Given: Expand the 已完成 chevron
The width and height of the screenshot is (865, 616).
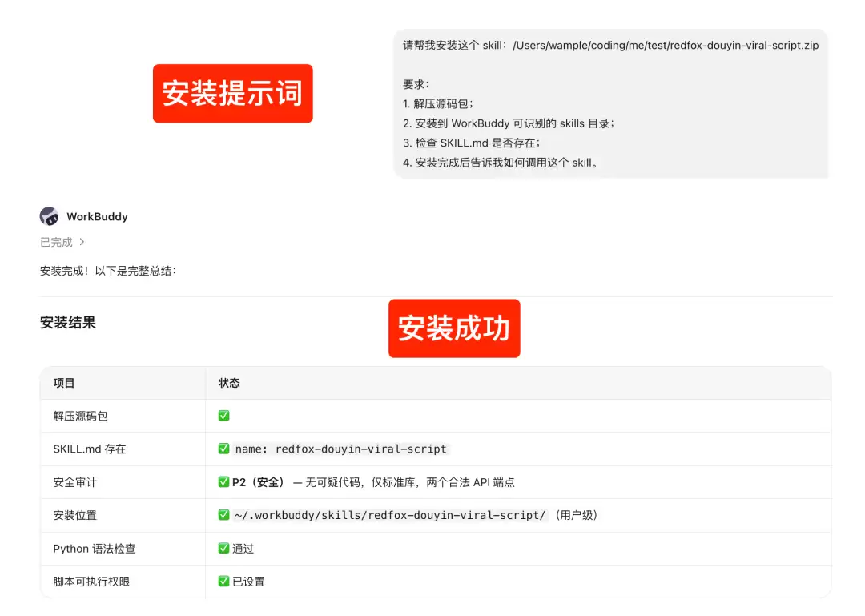Looking at the screenshot, I should pyautogui.click(x=82, y=242).
